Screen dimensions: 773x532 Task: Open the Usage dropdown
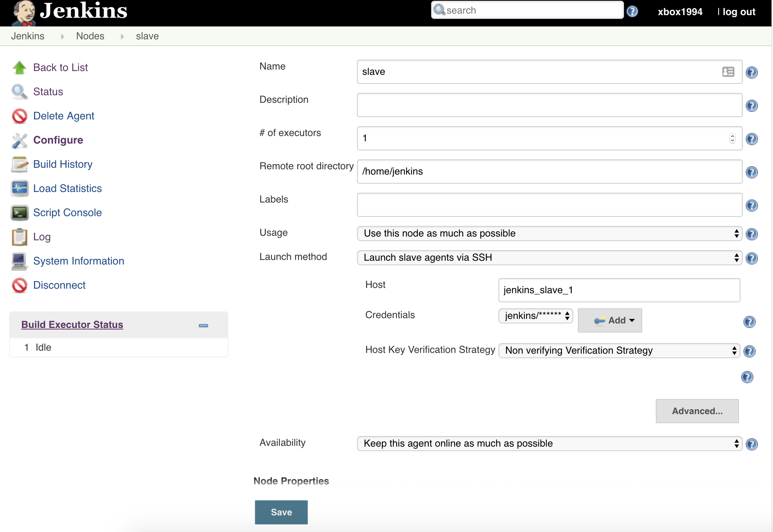(x=549, y=234)
